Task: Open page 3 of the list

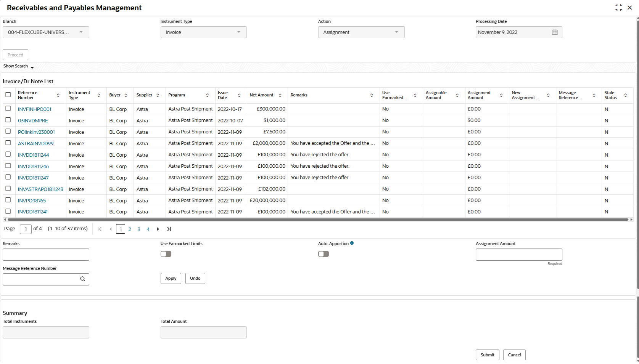Action: point(139,229)
